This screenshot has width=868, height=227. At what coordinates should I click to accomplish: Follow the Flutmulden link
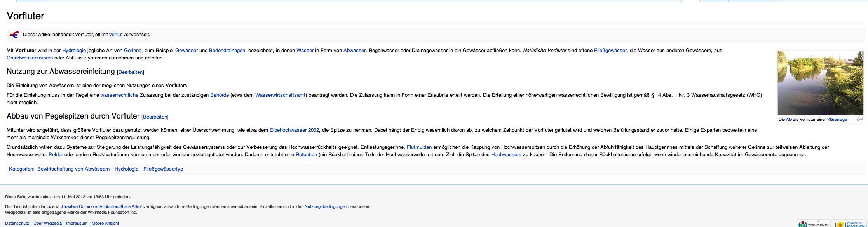pyautogui.click(x=419, y=147)
